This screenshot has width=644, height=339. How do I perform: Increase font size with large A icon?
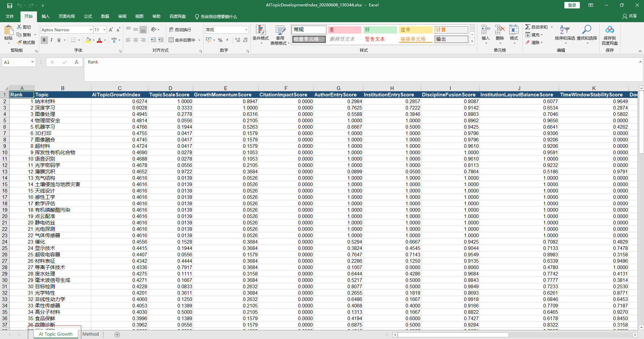click(111, 30)
